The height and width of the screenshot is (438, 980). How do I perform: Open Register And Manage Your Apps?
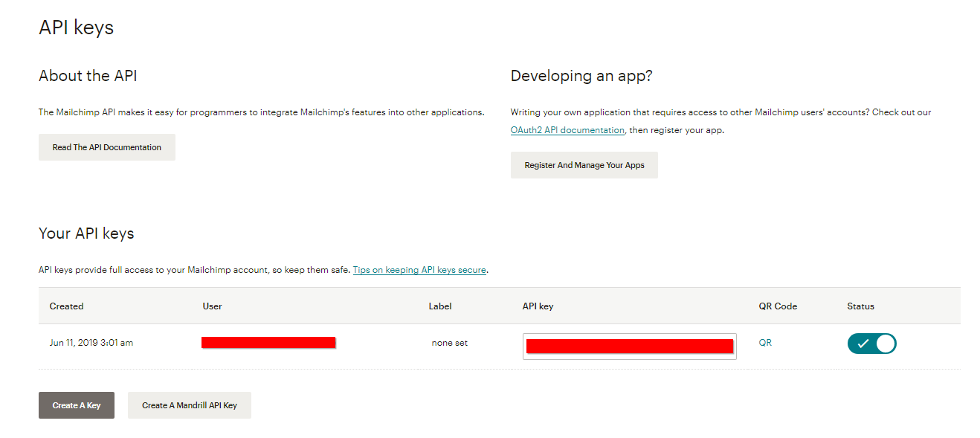[x=584, y=165]
